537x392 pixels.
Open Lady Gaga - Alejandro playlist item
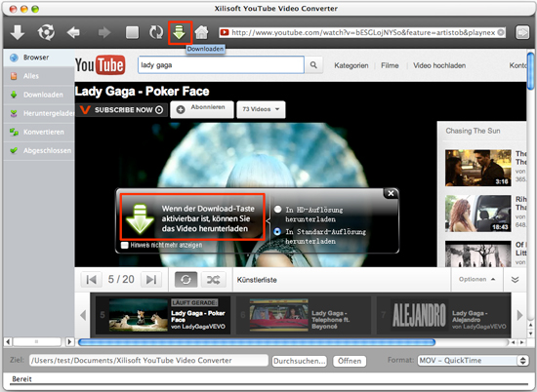(x=444, y=315)
